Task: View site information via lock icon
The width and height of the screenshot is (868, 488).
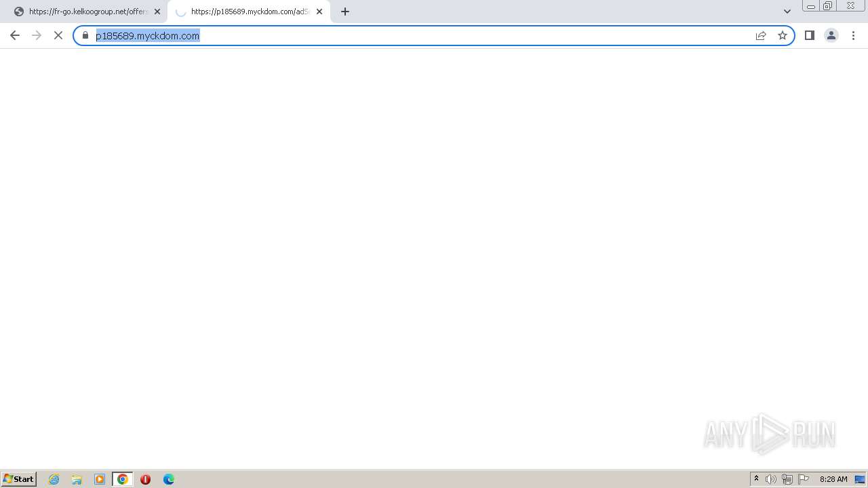Action: pyautogui.click(x=85, y=35)
